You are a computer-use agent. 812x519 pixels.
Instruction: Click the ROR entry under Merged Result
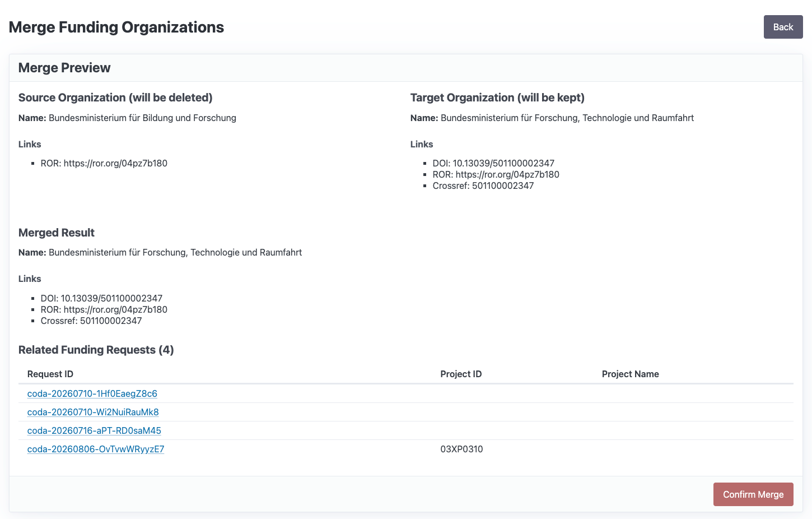pyautogui.click(x=104, y=309)
